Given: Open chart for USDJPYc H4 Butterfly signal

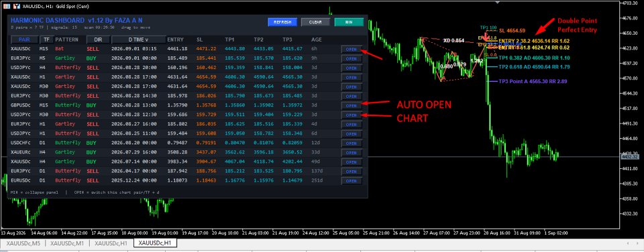Looking at the screenshot, I should coord(352,68).
